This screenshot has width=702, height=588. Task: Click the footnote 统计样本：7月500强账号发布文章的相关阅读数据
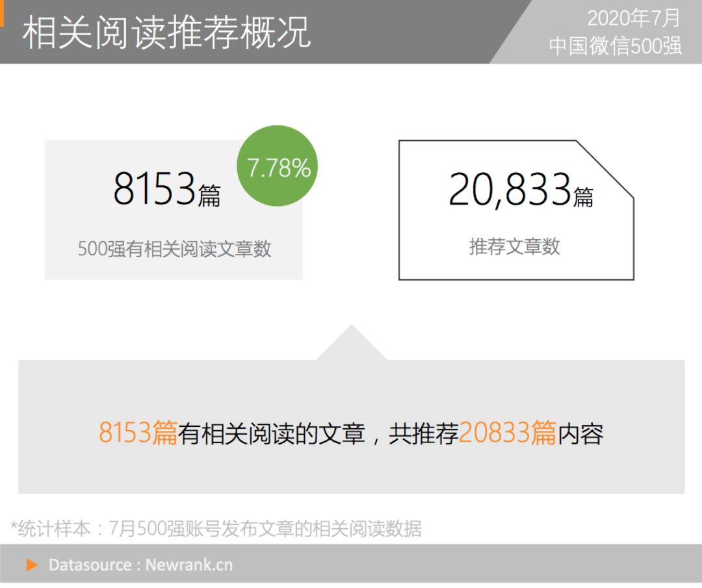click(x=216, y=529)
